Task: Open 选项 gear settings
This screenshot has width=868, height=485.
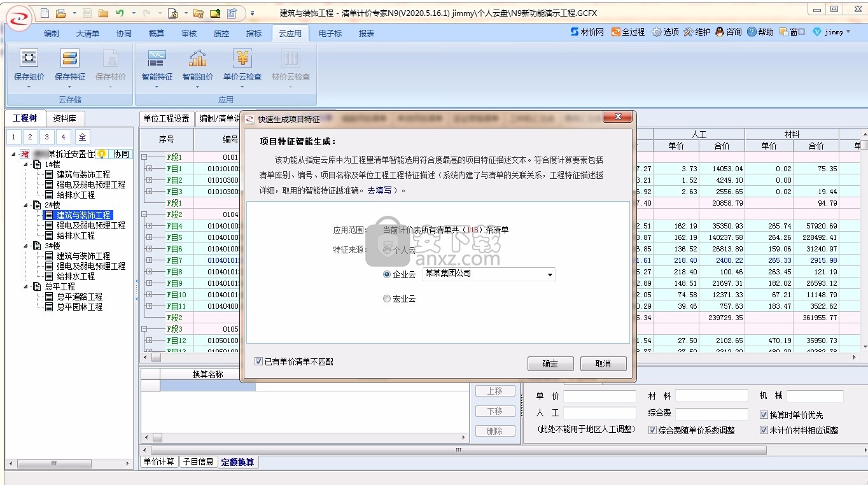Action: tap(665, 32)
